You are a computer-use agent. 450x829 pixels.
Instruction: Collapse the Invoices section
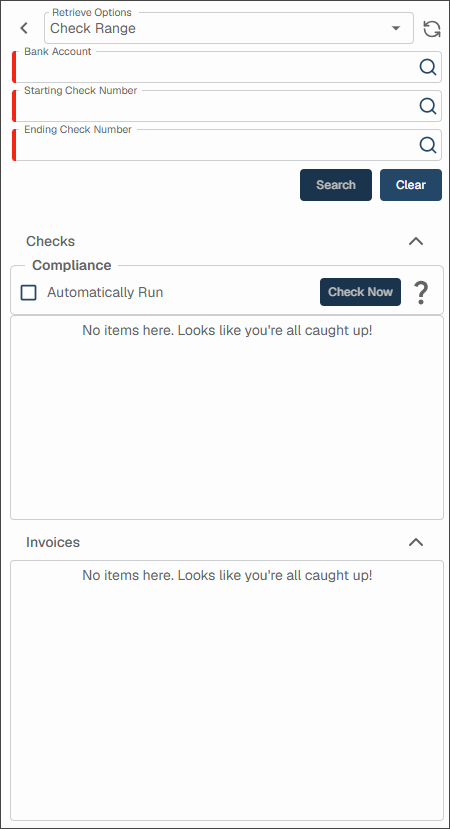[416, 542]
